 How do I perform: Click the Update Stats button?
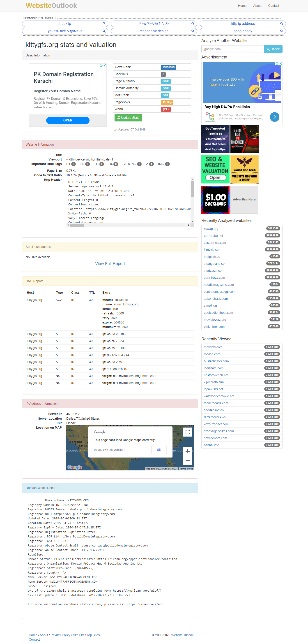coord(128,118)
